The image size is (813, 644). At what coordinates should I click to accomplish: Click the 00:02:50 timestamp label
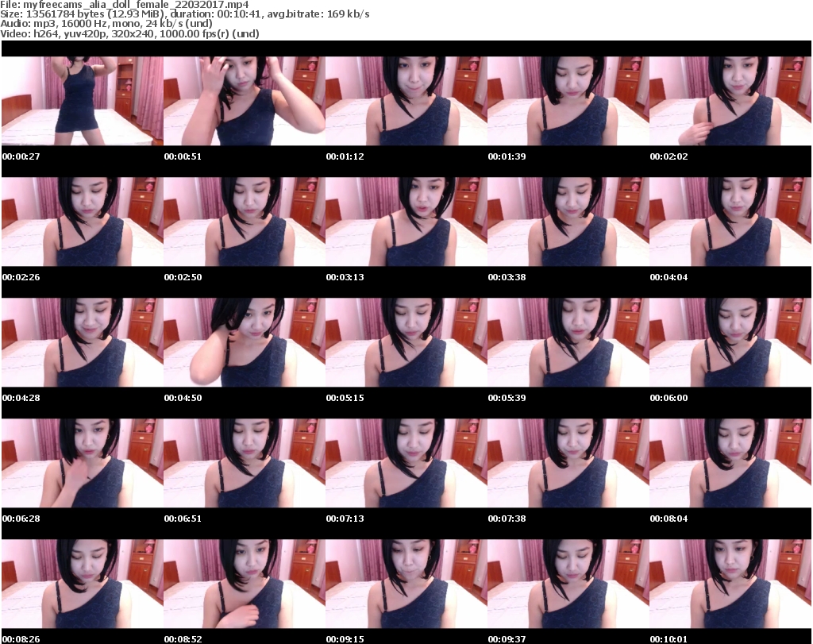[x=183, y=277]
